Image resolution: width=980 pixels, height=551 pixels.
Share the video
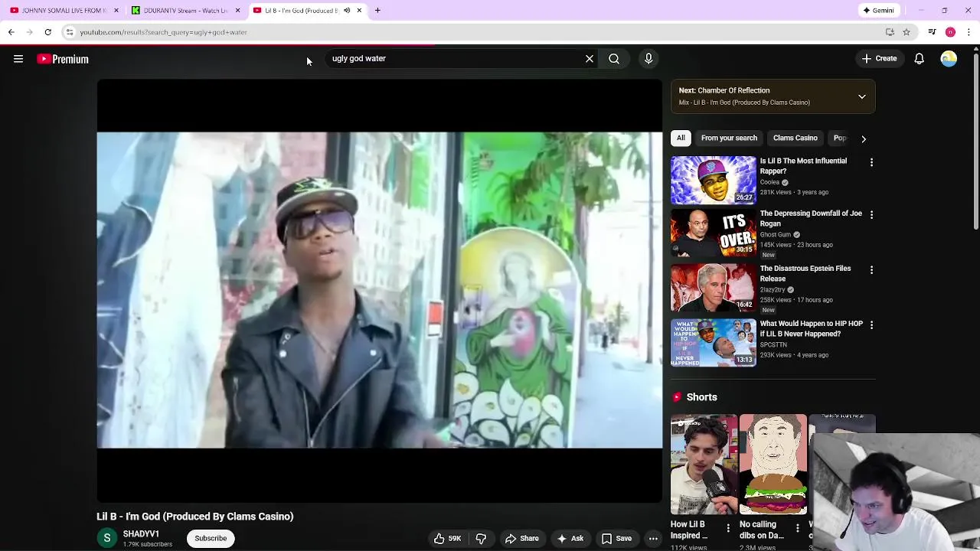pyautogui.click(x=521, y=538)
